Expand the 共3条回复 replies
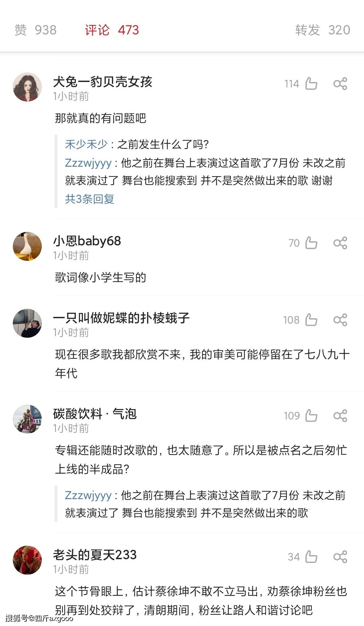 (90, 199)
